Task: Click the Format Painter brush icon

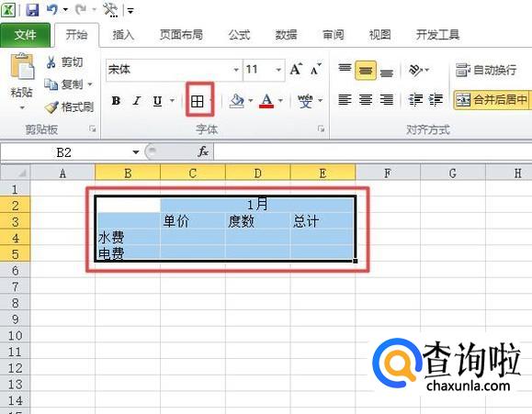Action: click(x=51, y=107)
